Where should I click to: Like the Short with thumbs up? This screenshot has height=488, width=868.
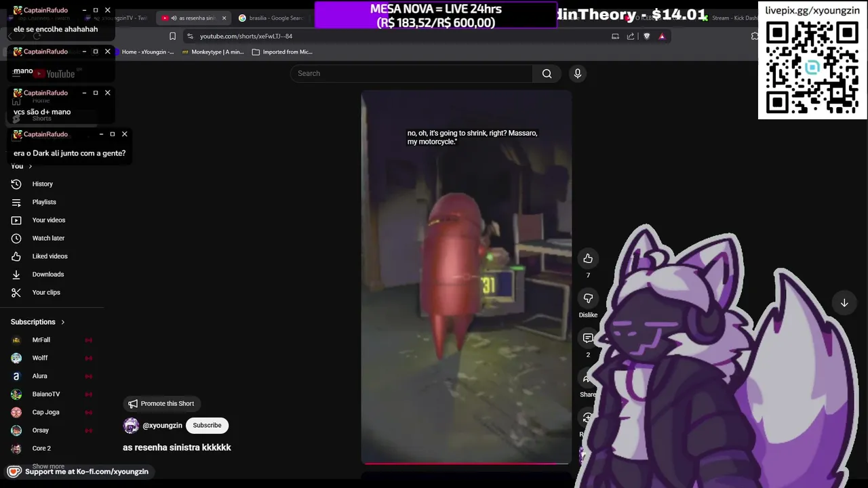pos(588,258)
